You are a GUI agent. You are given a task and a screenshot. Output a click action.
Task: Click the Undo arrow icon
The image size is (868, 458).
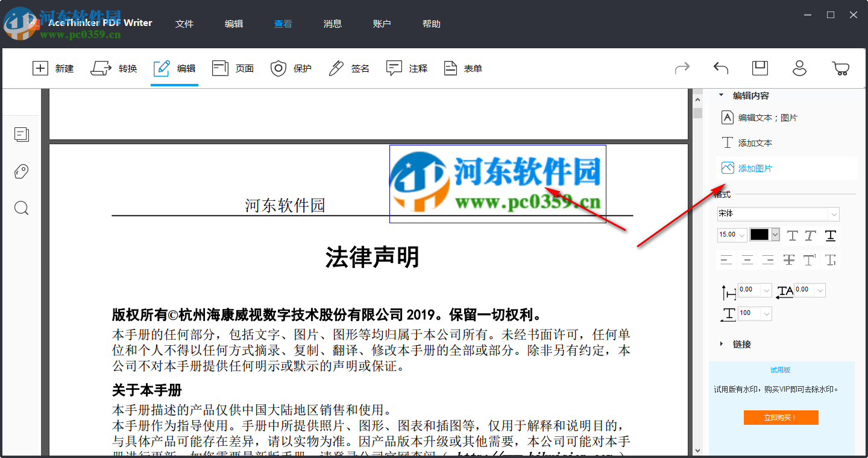pos(720,68)
